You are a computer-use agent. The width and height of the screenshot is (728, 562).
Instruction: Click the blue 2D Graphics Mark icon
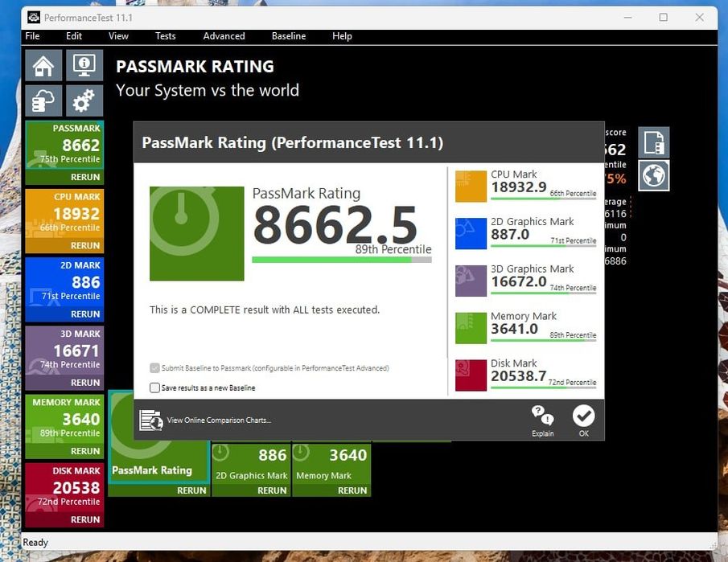[x=471, y=234]
